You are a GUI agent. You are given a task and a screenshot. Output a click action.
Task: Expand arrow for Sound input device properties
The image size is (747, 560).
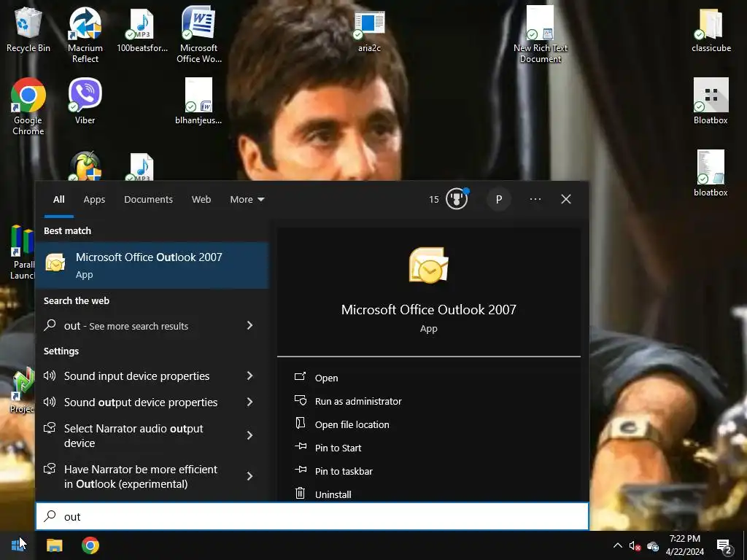249,376
